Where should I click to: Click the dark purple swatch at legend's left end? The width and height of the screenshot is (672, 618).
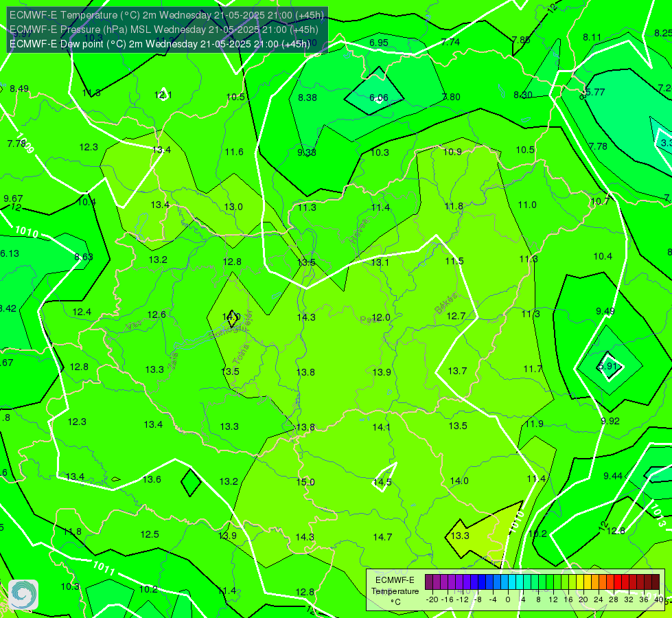429,582
